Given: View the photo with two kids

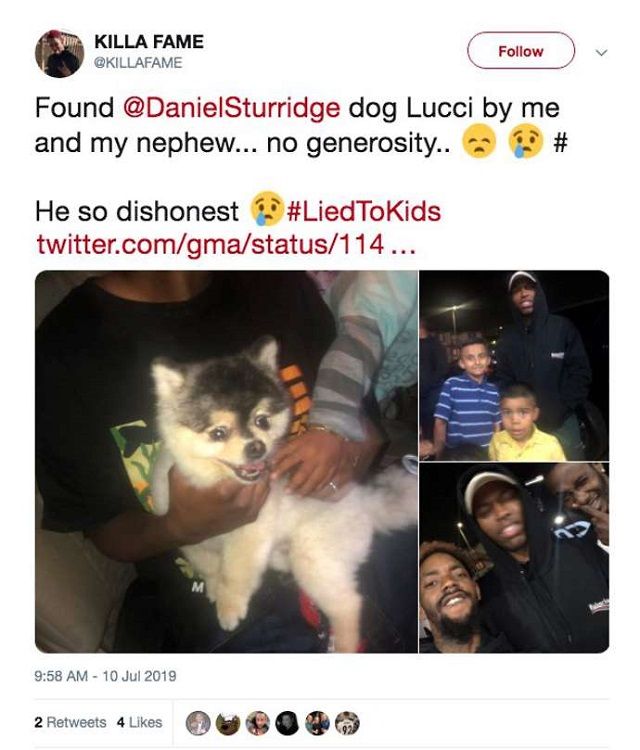Looking at the screenshot, I should [514, 365].
